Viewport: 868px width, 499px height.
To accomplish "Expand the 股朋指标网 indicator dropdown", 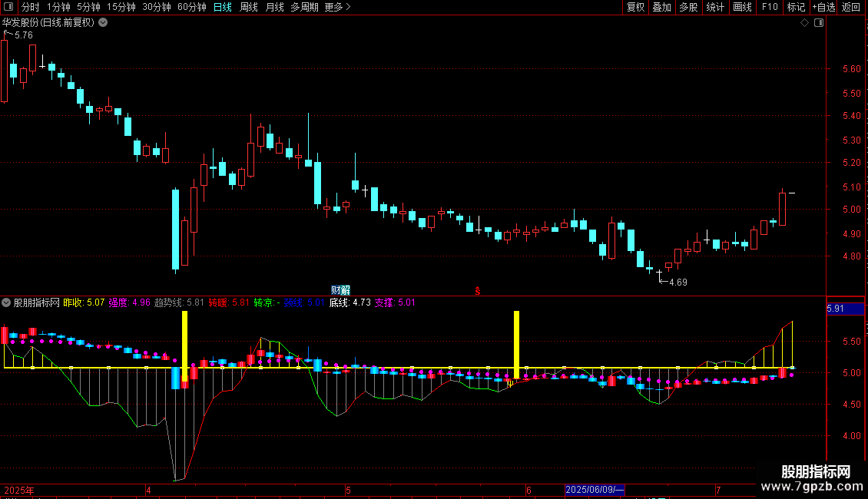I will (x=6, y=302).
